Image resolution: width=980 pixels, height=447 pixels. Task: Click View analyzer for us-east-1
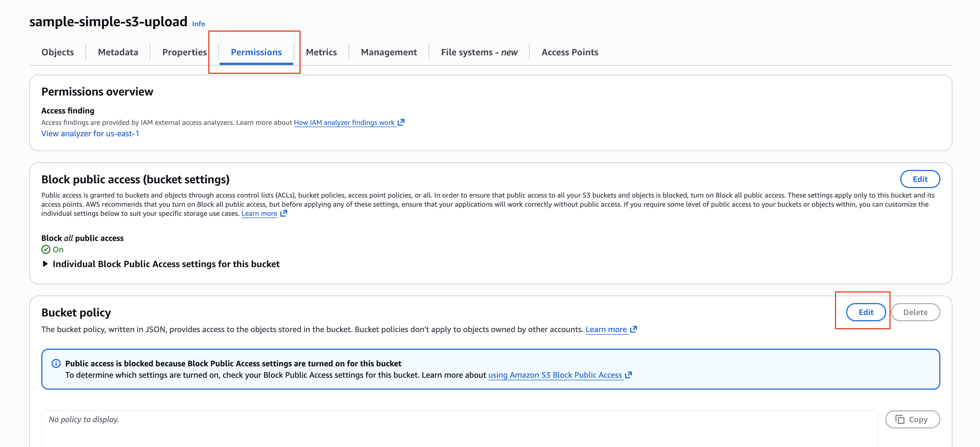click(x=90, y=134)
